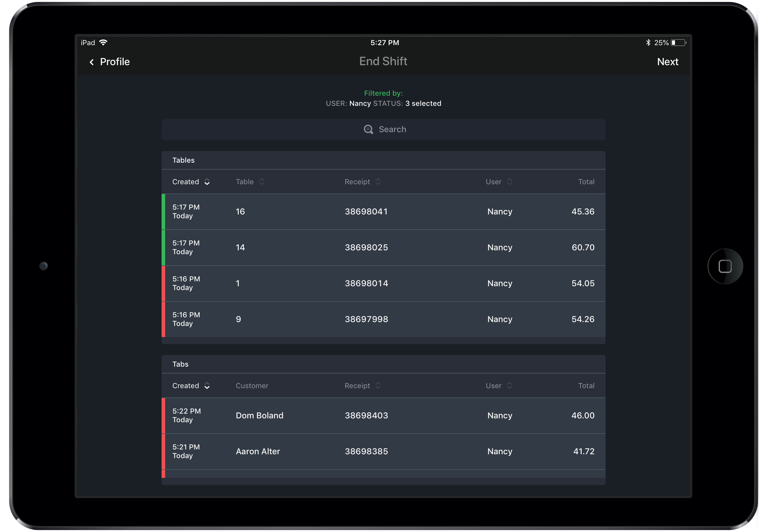Click the 'STATUS: 3 selected' filter text
777x532 pixels.
[x=407, y=103]
